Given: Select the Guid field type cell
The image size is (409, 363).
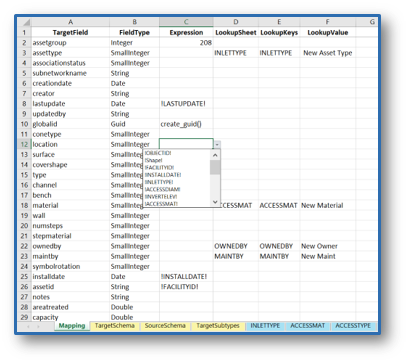Looking at the screenshot, I should point(134,124).
